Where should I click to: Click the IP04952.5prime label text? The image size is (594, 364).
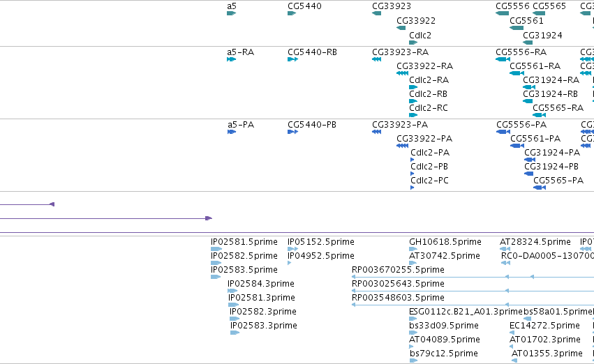tap(321, 256)
